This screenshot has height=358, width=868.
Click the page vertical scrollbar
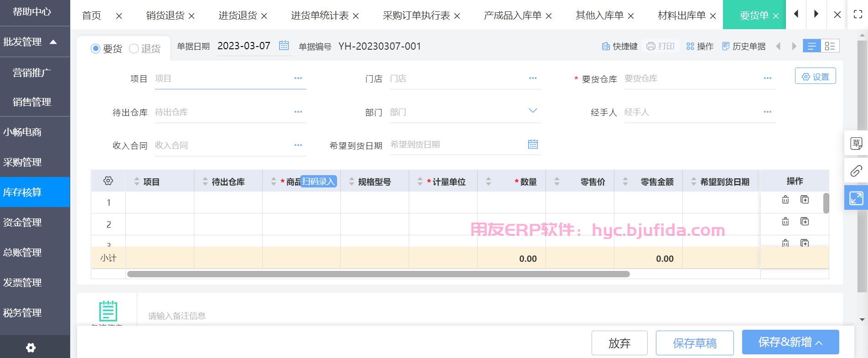point(862,166)
